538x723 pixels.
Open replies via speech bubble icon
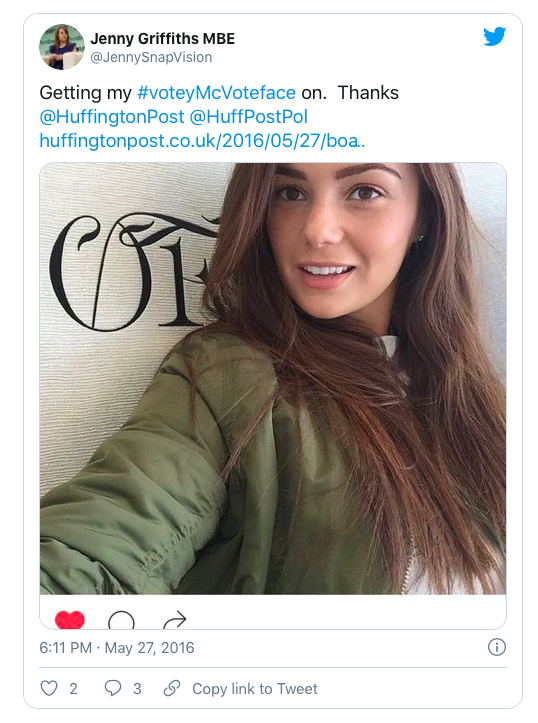(112, 688)
